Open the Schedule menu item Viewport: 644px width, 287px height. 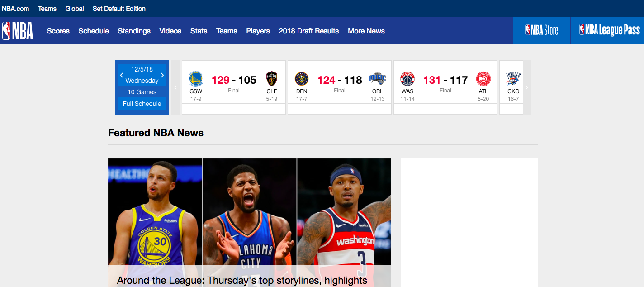pyautogui.click(x=94, y=31)
